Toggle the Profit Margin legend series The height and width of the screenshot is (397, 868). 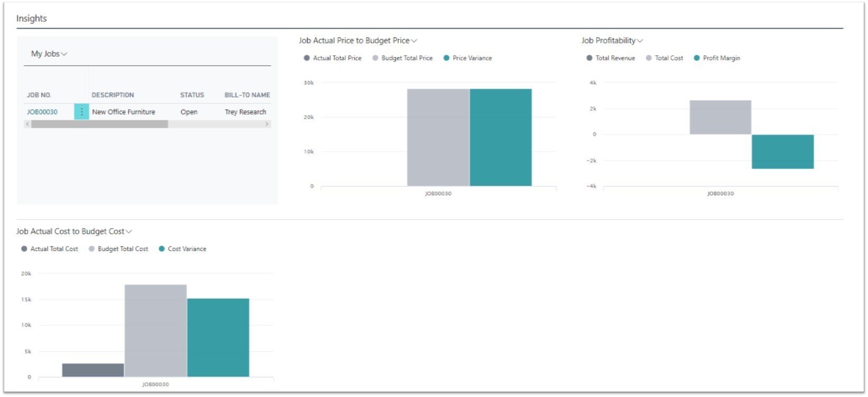[x=717, y=58]
